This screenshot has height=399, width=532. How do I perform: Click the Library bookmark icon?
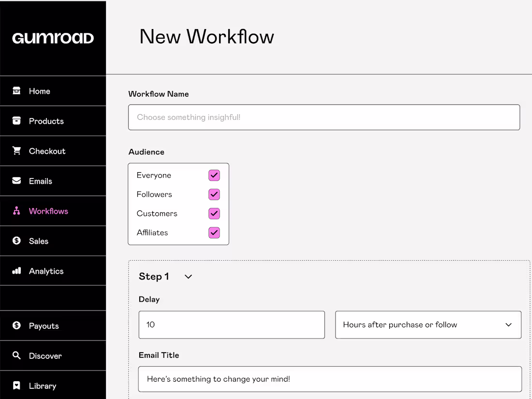click(x=16, y=385)
